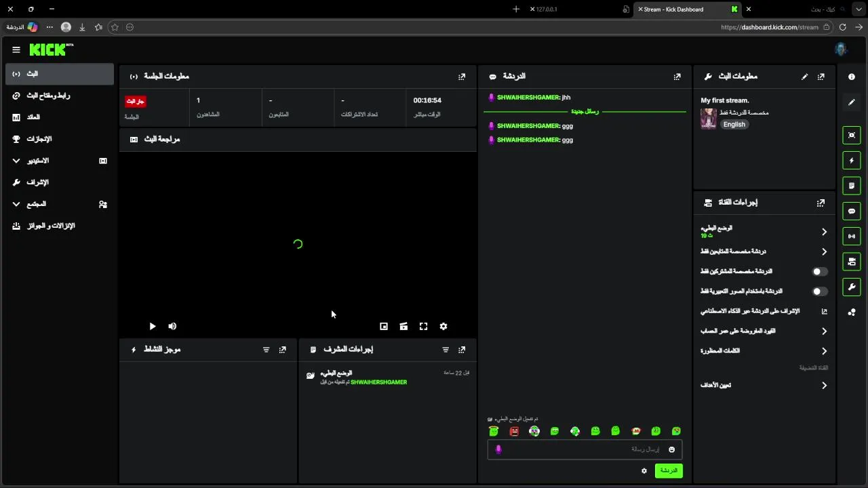Open رابط ومفتاح البث stream URL and key page
Screen dimensions: 868x488
coord(60,96)
